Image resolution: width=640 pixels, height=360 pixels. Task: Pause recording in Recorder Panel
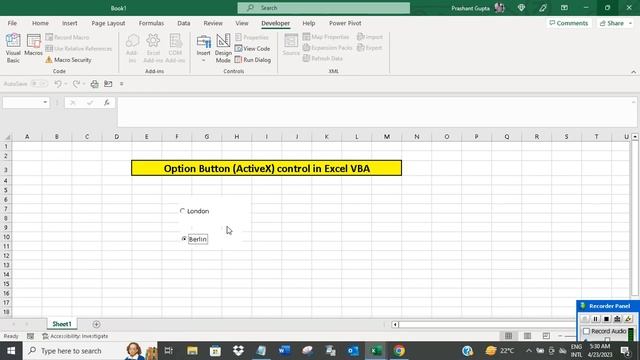tap(596, 319)
